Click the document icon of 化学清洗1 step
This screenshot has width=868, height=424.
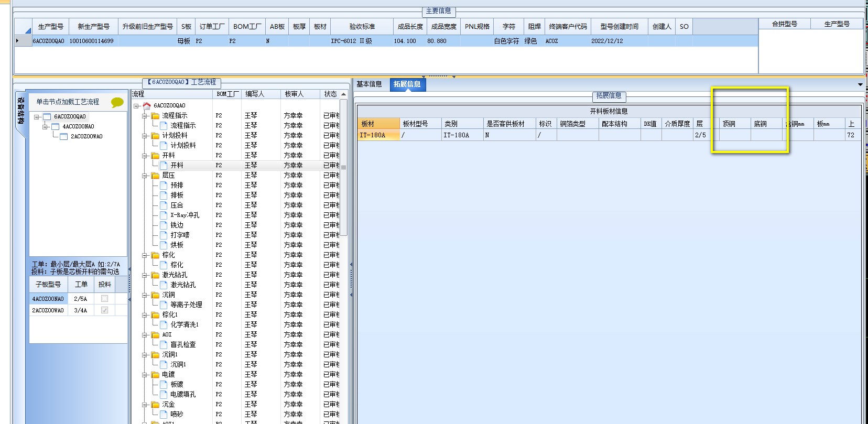click(164, 324)
